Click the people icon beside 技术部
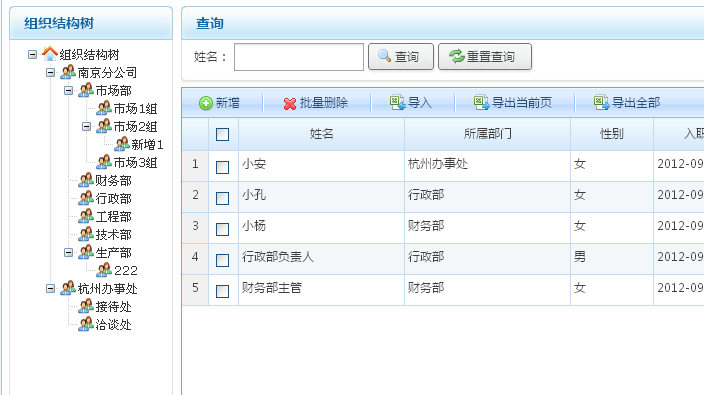Viewport: 704px width, 395px height. point(86,234)
